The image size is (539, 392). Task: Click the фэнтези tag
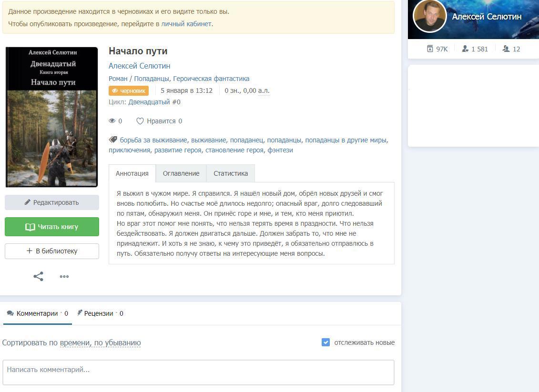click(280, 150)
